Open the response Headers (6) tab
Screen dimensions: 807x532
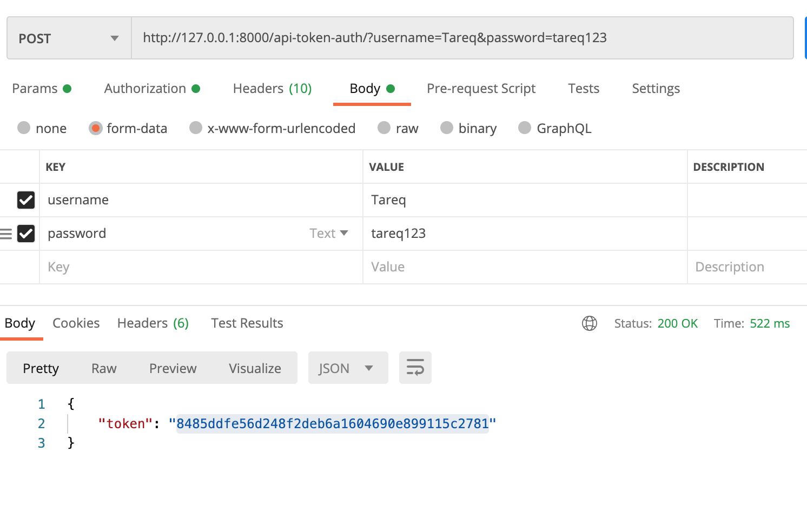[x=153, y=323]
